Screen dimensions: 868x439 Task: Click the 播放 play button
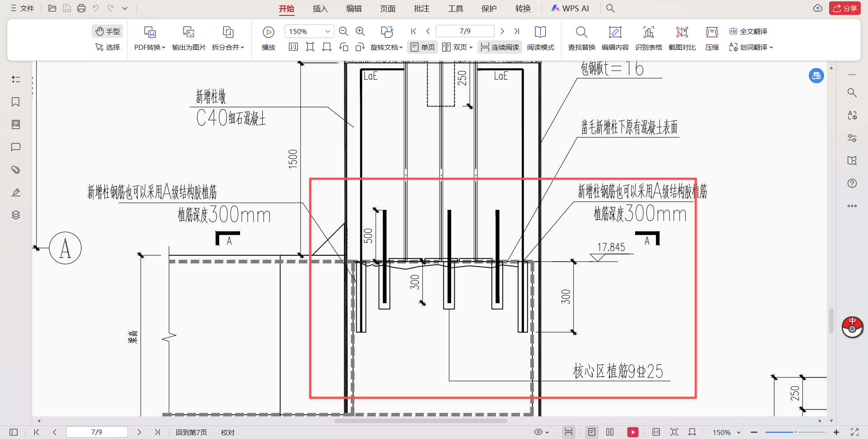click(268, 33)
